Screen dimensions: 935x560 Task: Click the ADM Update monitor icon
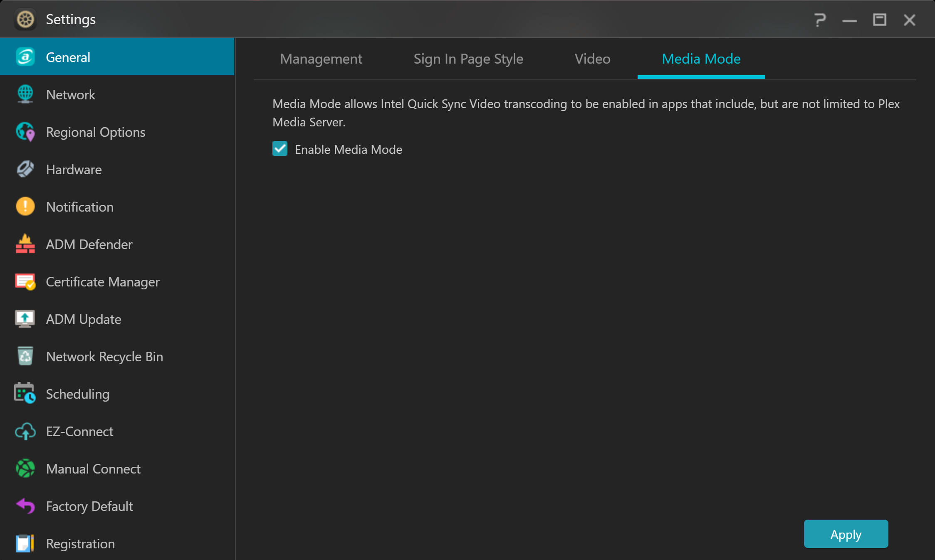coord(25,319)
